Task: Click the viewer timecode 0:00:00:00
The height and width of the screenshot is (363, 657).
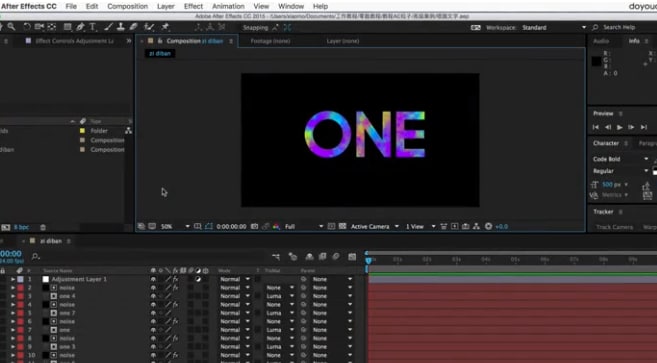Action: pyautogui.click(x=231, y=226)
